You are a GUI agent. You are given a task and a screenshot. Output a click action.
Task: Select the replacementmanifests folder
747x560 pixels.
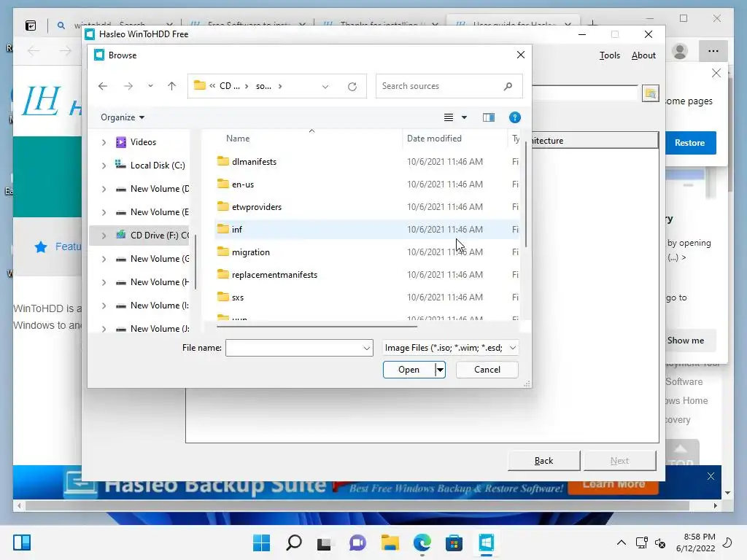(274, 275)
